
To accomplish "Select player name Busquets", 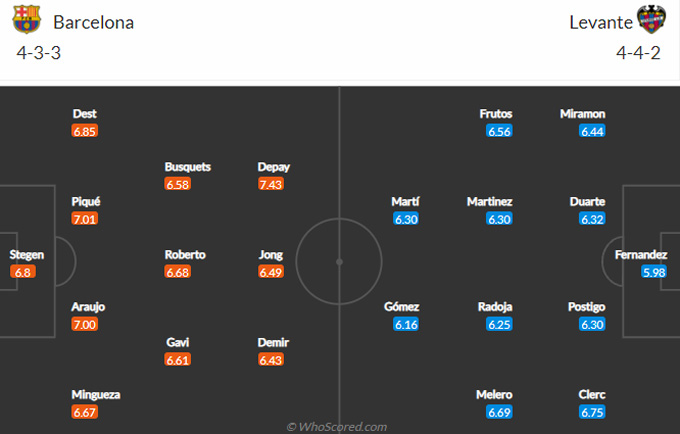I will tap(188, 167).
